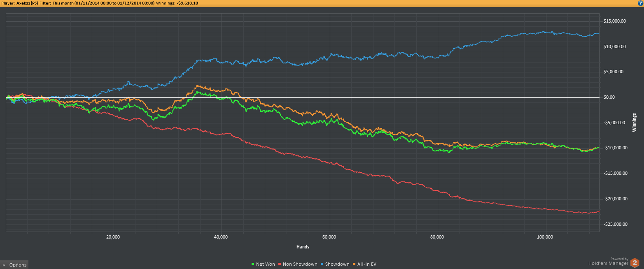Expand the Options panel
This screenshot has height=269, width=644.
click(x=14, y=264)
